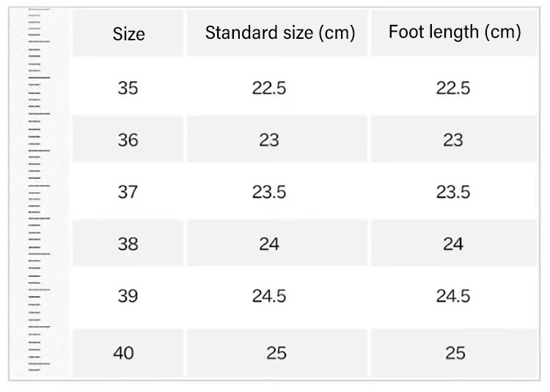Select the 25 Foot length cell
Viewport: 550px width, 392px height.
455,353
